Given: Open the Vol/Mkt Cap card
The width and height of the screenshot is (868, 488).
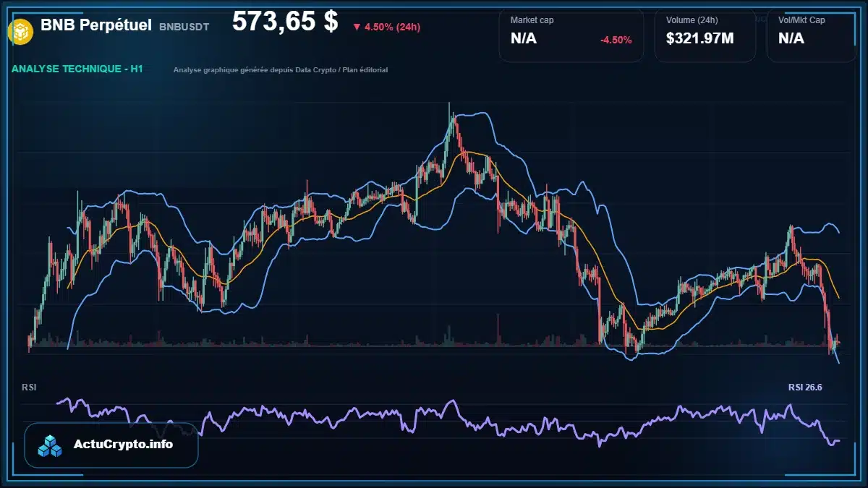Looking at the screenshot, I should click(813, 35).
